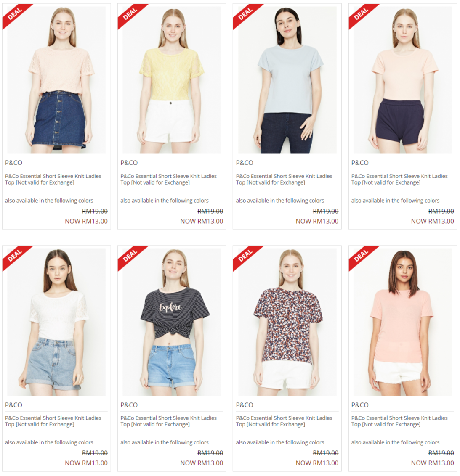460x476 pixels.
Task: Open the product title link under the yellow lace top
Action: point(168,179)
